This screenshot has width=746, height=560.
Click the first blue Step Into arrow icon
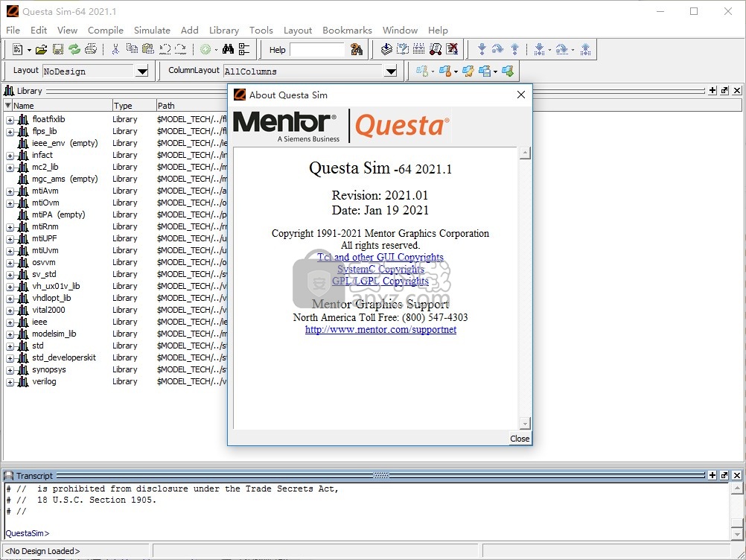click(x=482, y=49)
